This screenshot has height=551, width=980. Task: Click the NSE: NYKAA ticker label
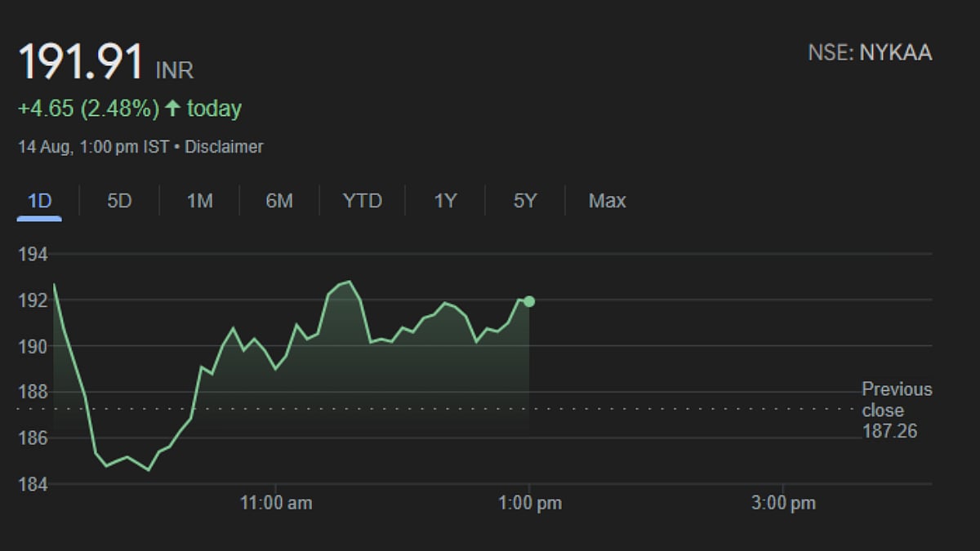870,53
